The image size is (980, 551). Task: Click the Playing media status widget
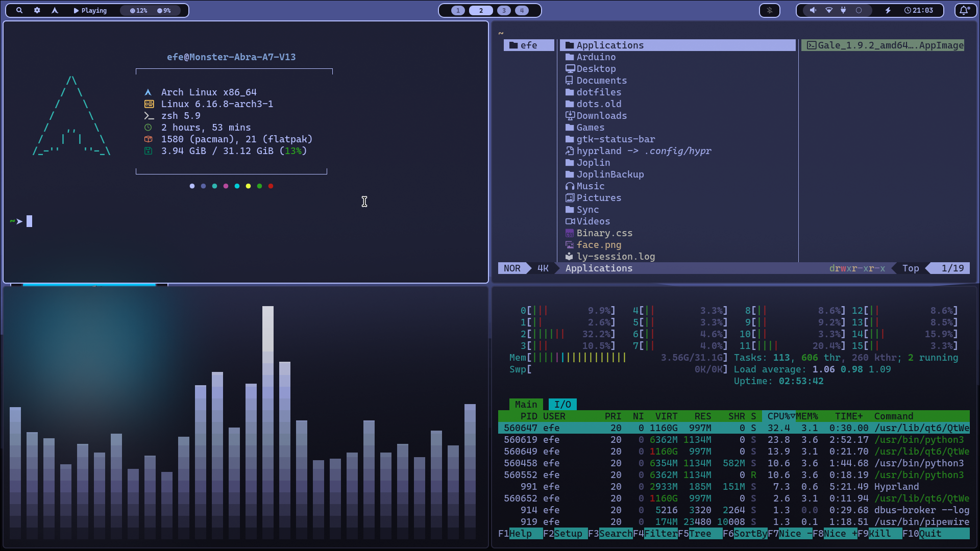(90, 10)
